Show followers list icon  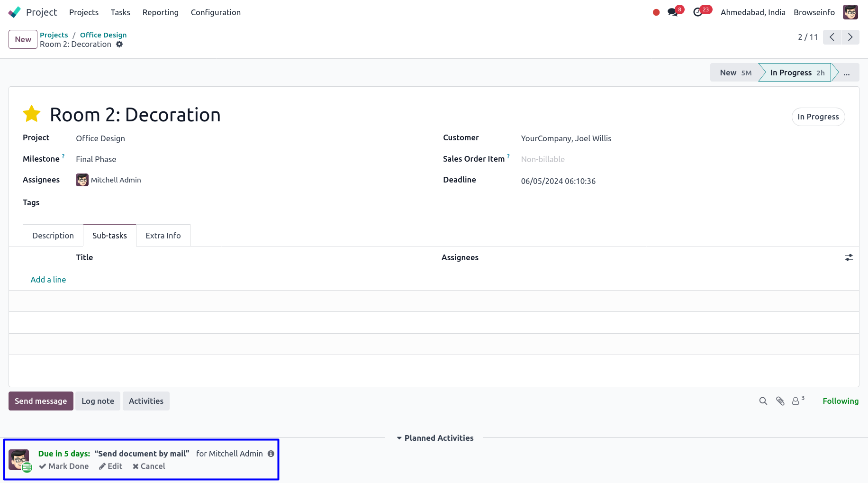[x=796, y=401]
